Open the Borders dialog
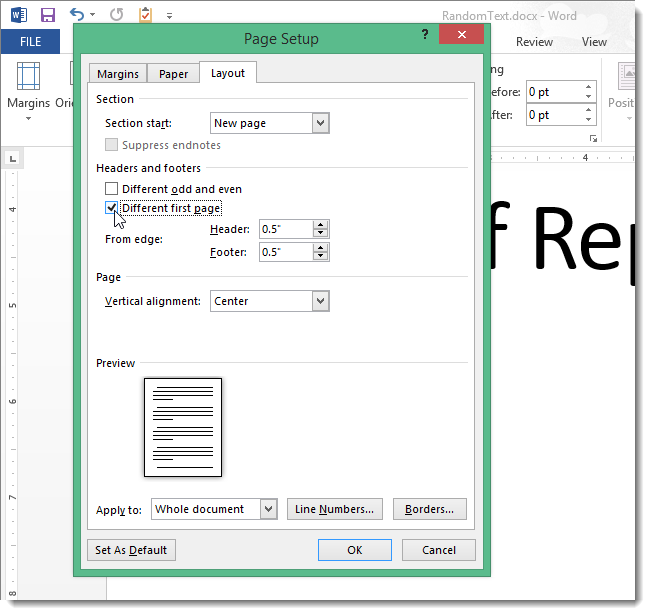Viewport: 650px width, 615px height. click(429, 509)
